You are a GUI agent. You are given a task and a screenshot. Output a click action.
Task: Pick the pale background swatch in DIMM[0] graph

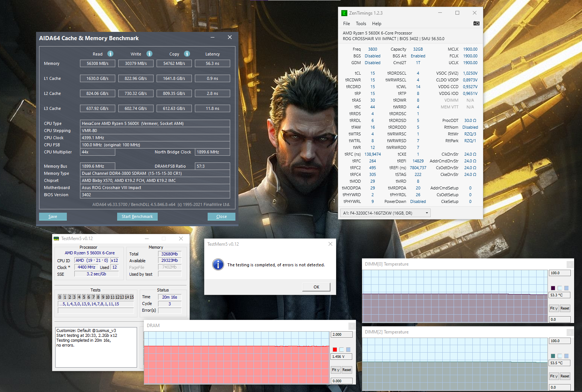pyautogui.click(x=560, y=288)
